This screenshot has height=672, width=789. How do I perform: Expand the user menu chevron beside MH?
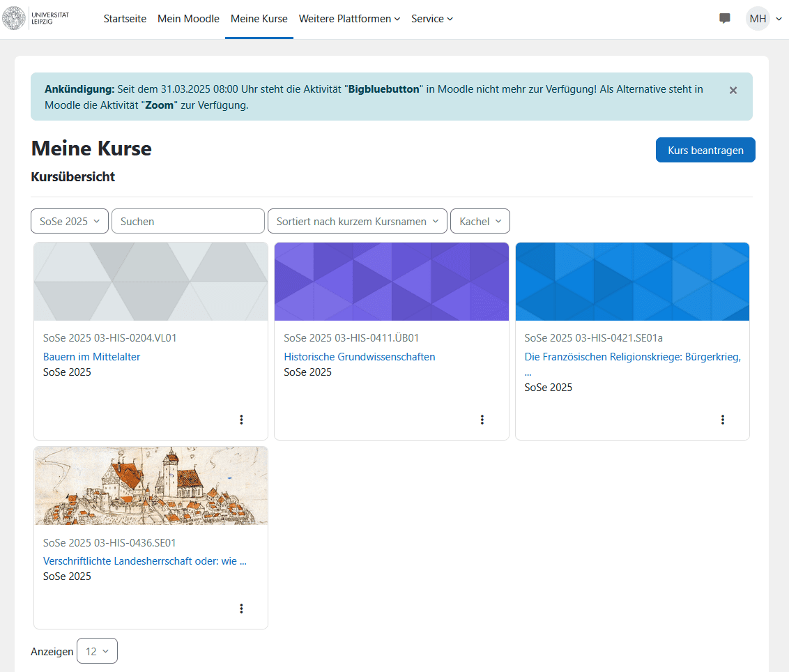point(779,19)
